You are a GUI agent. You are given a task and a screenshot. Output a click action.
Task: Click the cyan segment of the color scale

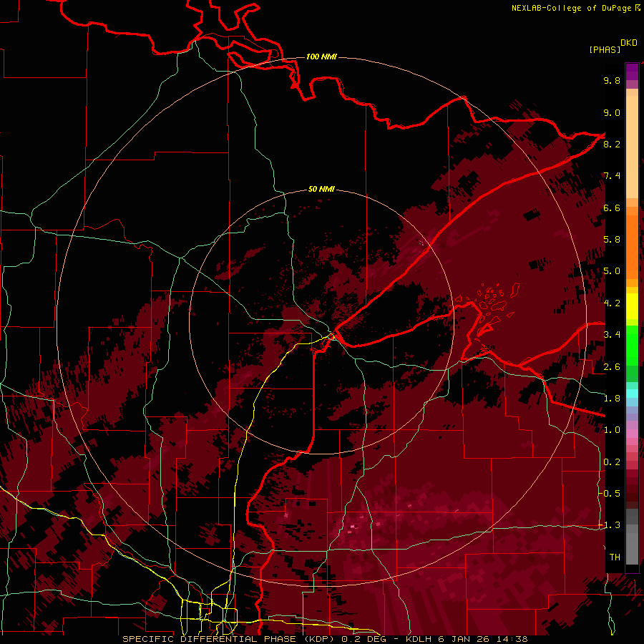[x=632, y=394]
